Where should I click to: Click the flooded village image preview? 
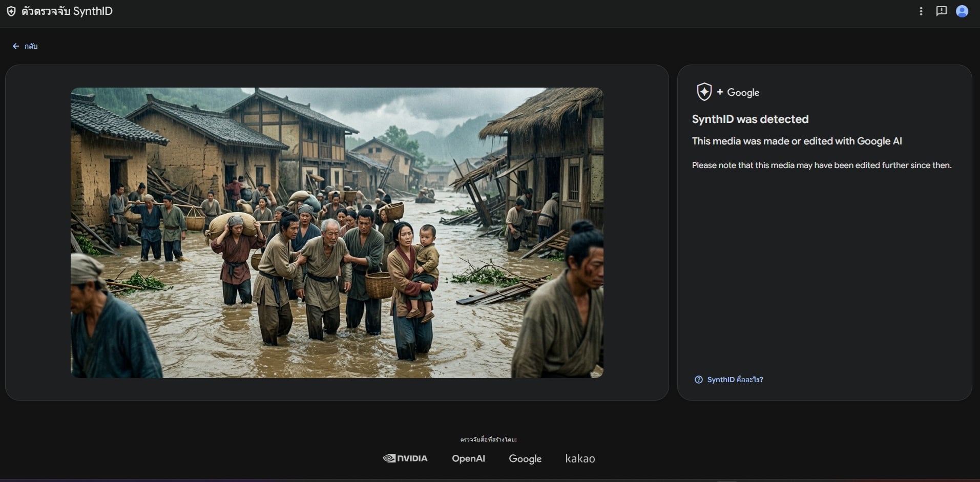coord(337,233)
